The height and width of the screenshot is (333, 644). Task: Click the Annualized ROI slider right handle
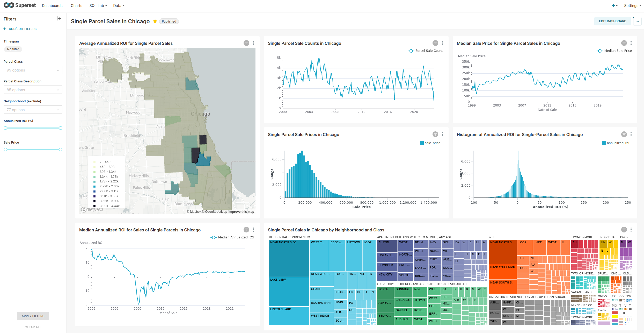pos(61,128)
